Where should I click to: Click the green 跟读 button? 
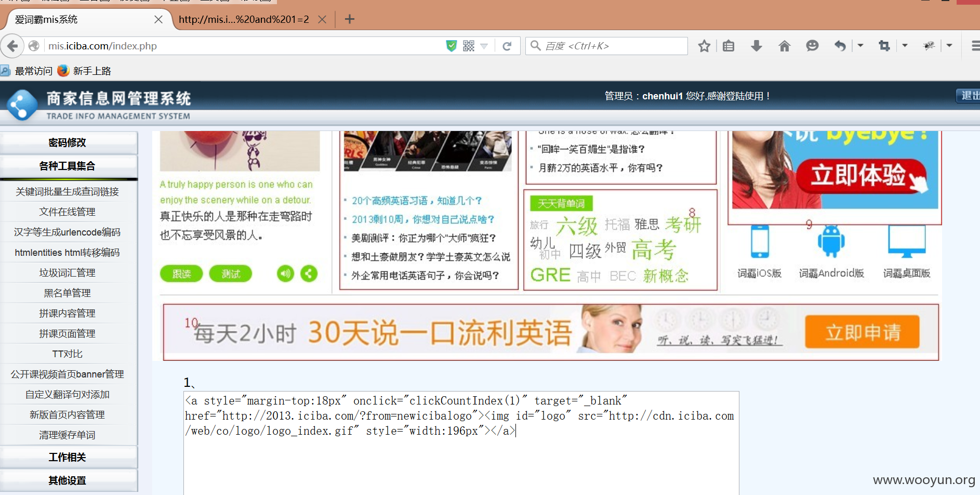tap(181, 273)
